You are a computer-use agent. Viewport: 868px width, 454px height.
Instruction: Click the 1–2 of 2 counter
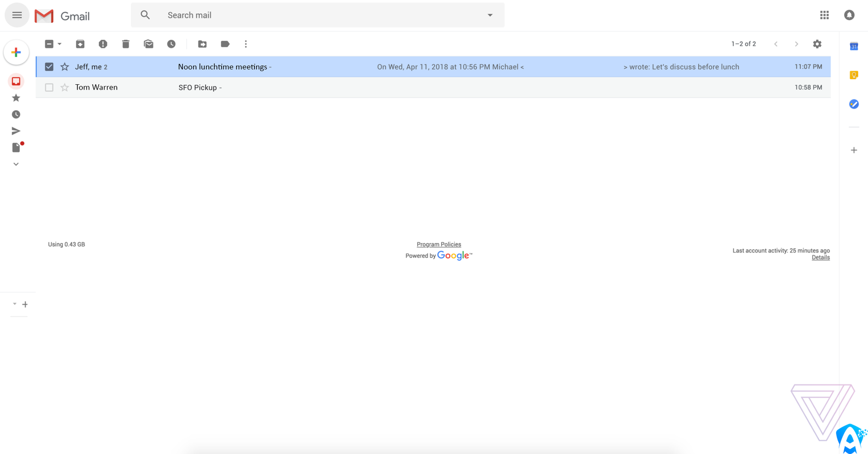pyautogui.click(x=743, y=44)
